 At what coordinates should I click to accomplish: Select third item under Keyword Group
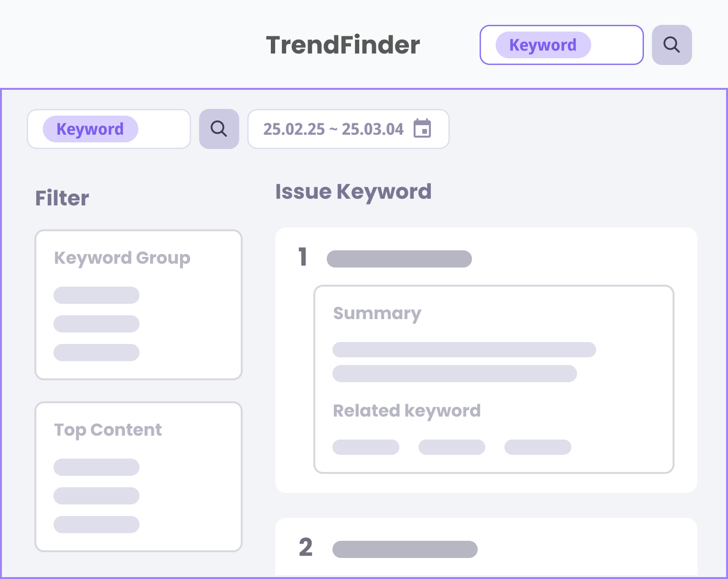coord(96,353)
